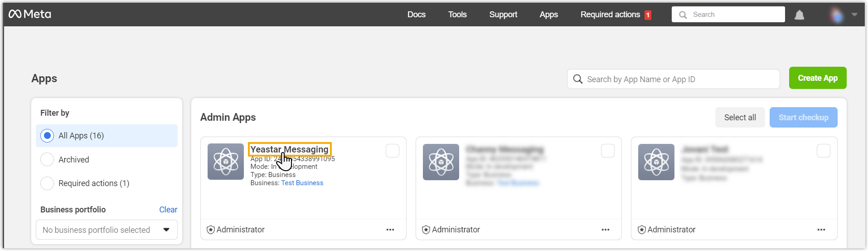Select Required actions (1) filter radio button
The width and height of the screenshot is (868, 251).
[x=47, y=183]
